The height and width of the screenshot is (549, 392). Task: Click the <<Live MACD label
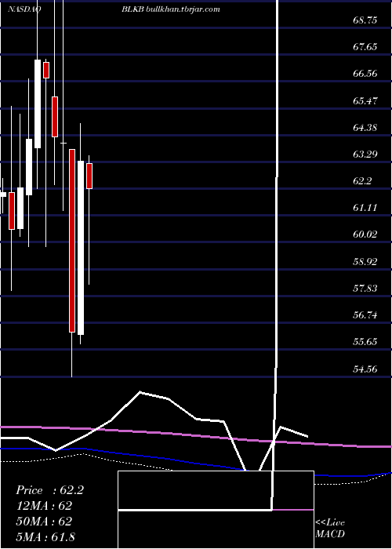pyautogui.click(x=330, y=528)
